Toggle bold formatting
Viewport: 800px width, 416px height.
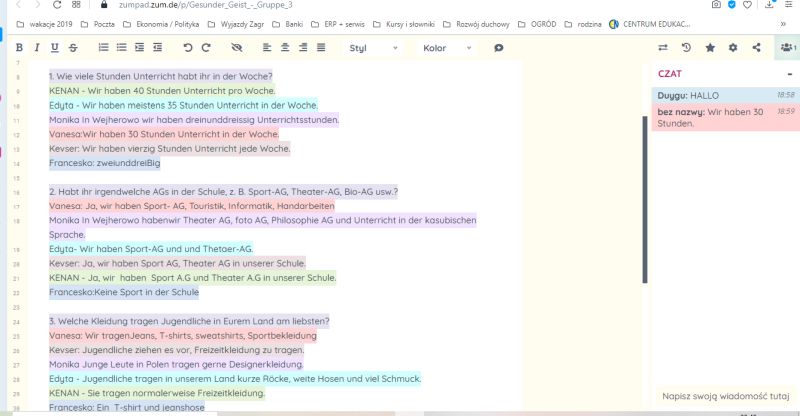[x=19, y=47]
